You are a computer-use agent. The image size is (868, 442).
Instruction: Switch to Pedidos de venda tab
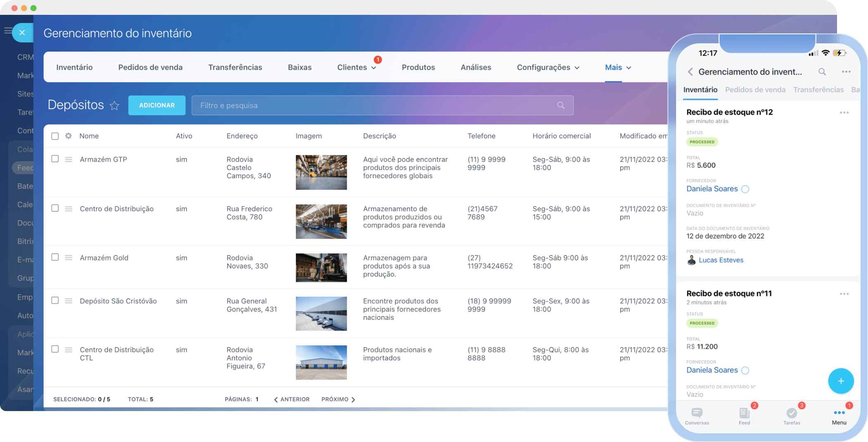coord(150,67)
